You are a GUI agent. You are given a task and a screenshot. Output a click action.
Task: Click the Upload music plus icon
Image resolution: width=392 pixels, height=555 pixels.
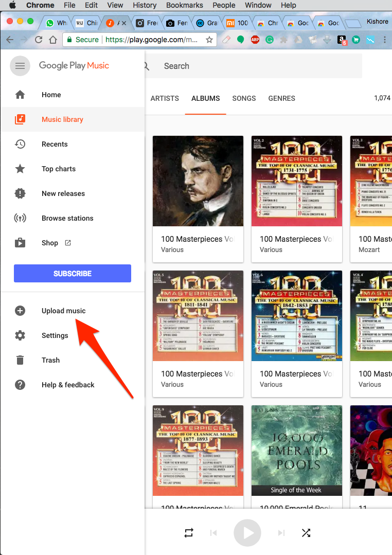click(x=20, y=311)
